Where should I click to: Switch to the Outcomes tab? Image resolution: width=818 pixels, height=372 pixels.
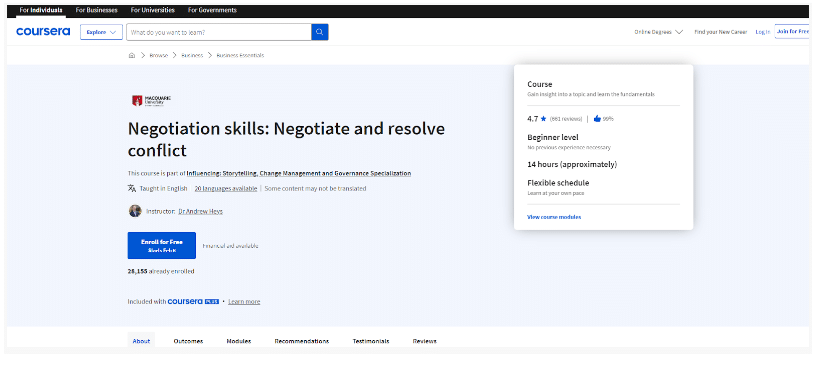point(188,341)
